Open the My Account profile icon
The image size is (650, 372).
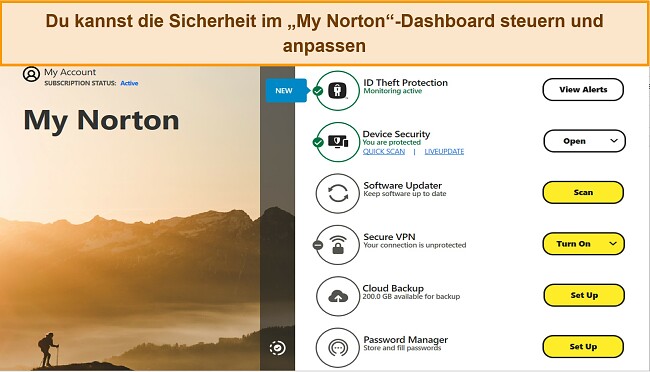(31, 74)
